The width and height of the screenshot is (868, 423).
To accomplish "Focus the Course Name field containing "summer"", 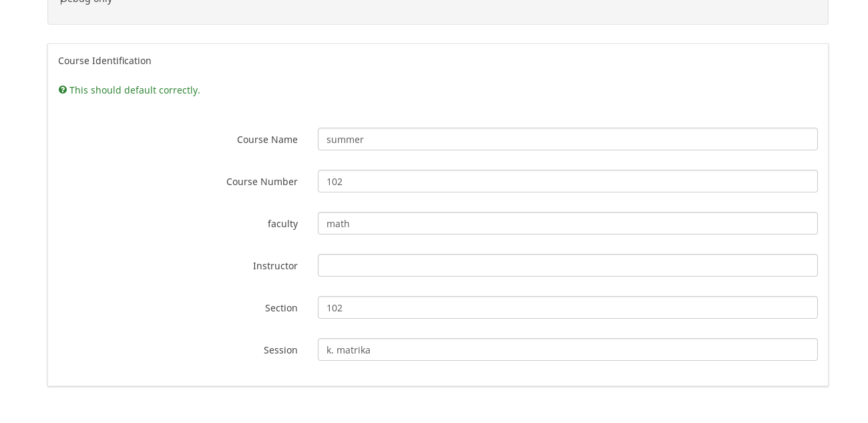I will [568, 139].
